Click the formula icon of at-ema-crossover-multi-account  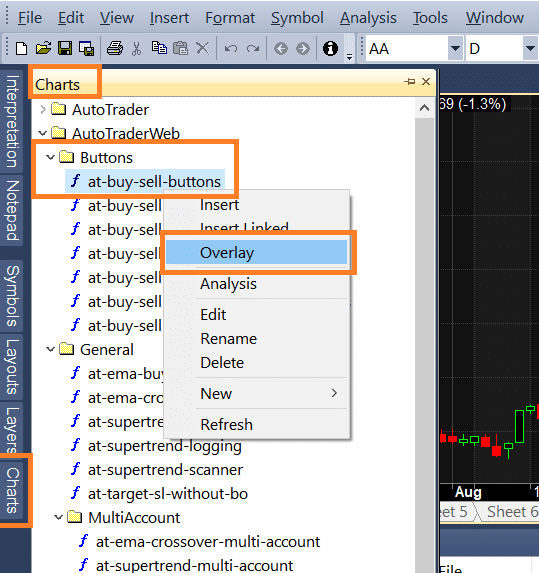coord(83,541)
